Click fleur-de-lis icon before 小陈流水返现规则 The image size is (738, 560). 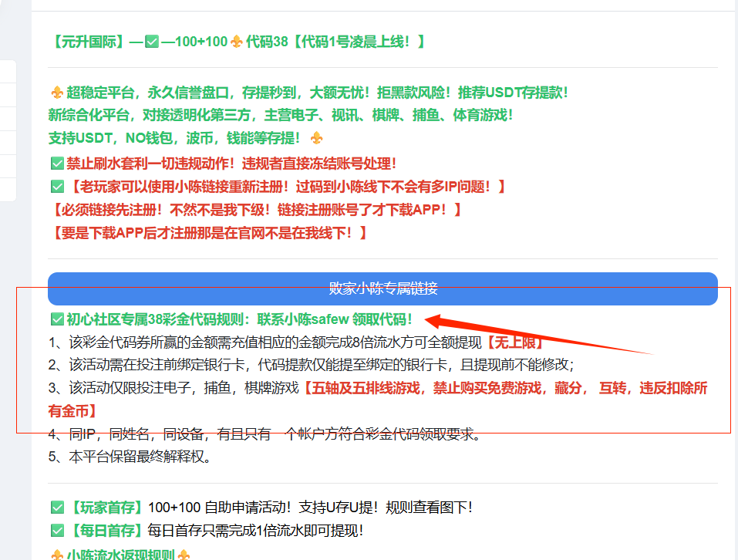click(x=56, y=555)
